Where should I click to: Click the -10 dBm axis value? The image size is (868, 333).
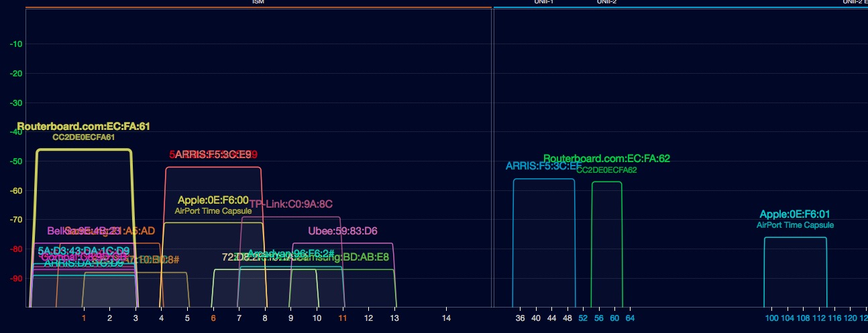coord(16,44)
